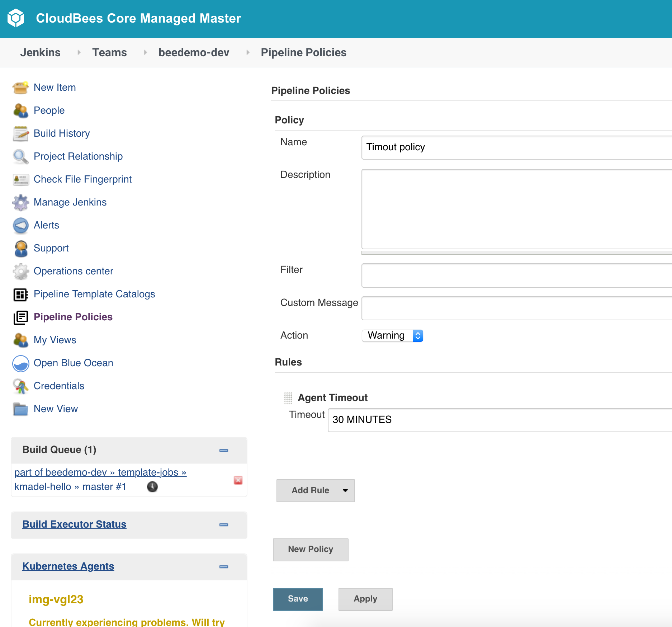The height and width of the screenshot is (627, 672).
Task: Open the Action dropdown set to Warning
Action: 393,335
